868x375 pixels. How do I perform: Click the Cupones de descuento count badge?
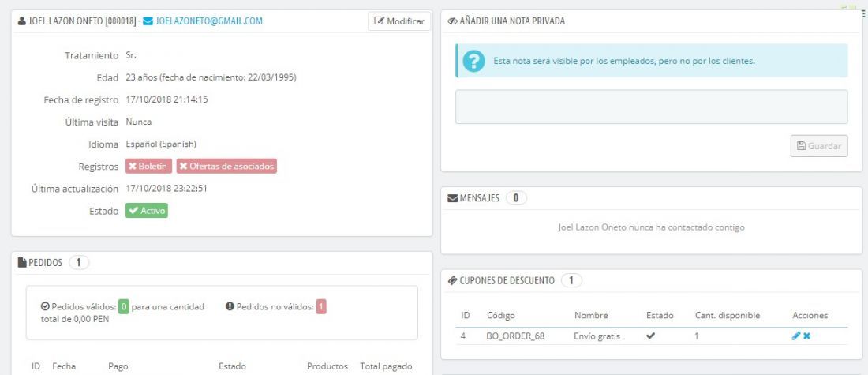[571, 281]
